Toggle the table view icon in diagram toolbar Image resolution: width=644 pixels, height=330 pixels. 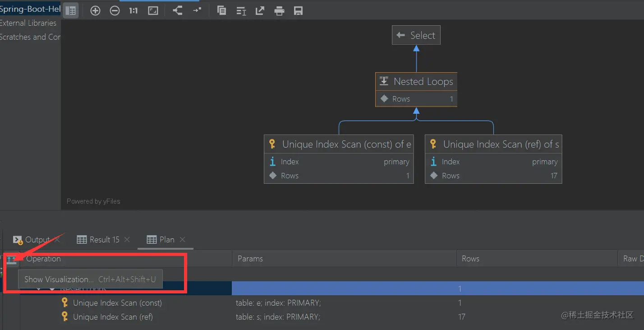(x=71, y=11)
